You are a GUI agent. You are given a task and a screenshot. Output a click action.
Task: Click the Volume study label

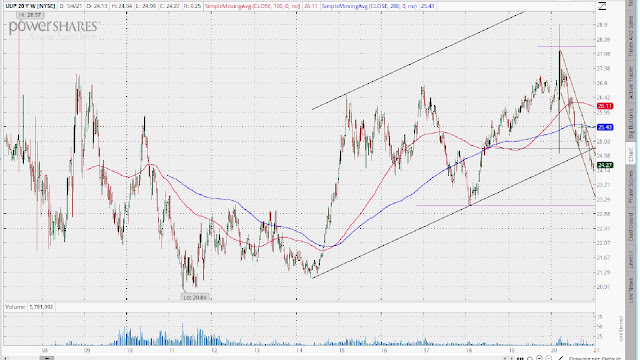15,307
